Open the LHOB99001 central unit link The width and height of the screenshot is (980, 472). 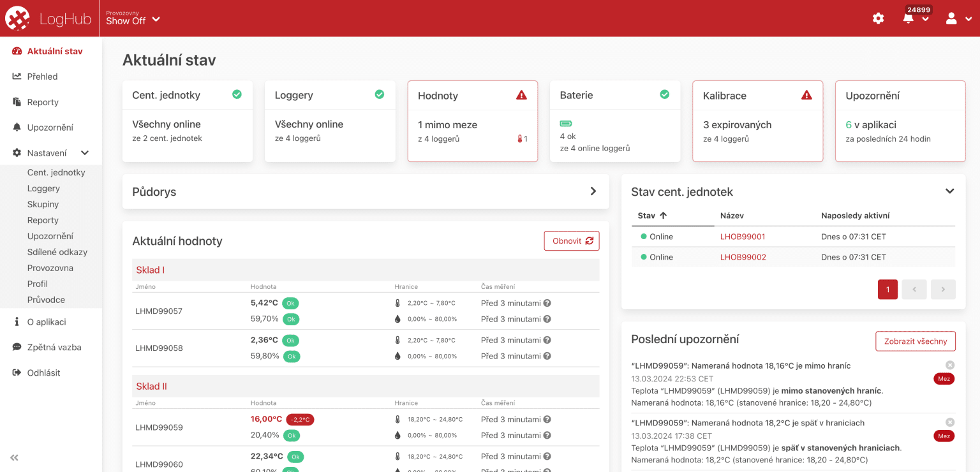click(743, 237)
